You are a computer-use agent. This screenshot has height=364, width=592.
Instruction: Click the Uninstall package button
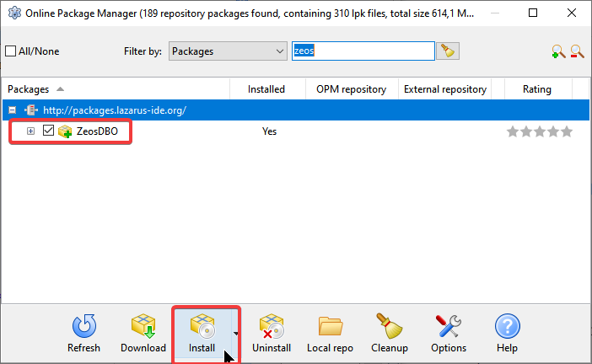tap(272, 334)
